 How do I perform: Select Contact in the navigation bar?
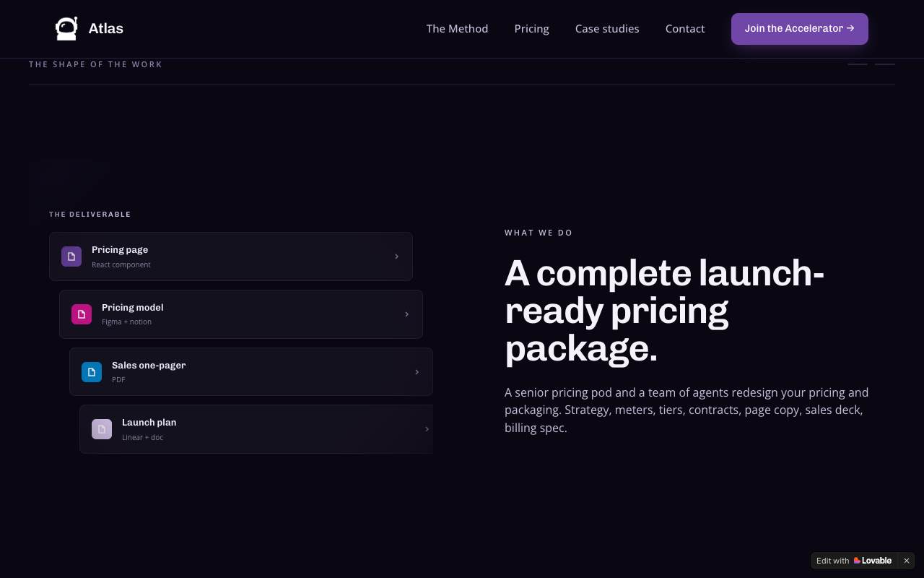(685, 29)
